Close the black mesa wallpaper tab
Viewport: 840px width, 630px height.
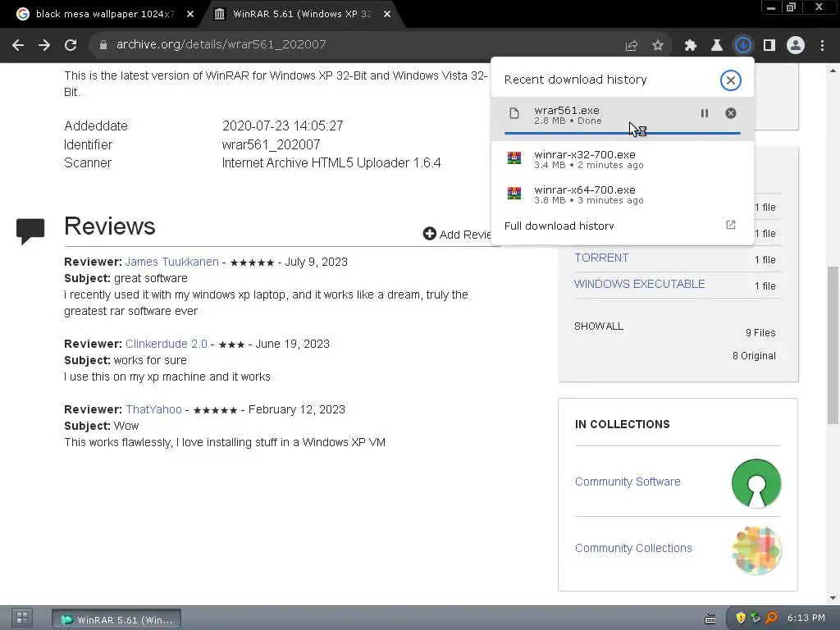point(190,15)
